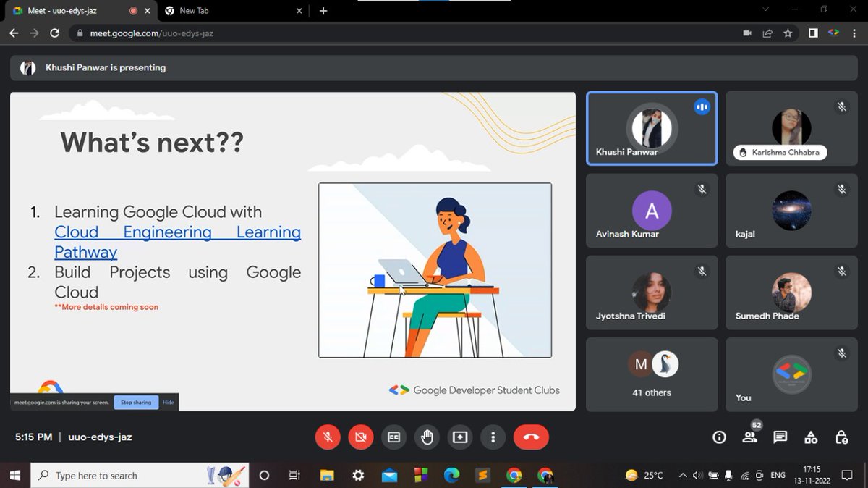Open the Cloud Engineering Learning Pathway link
Screen dimensions: 868x488
(x=177, y=232)
